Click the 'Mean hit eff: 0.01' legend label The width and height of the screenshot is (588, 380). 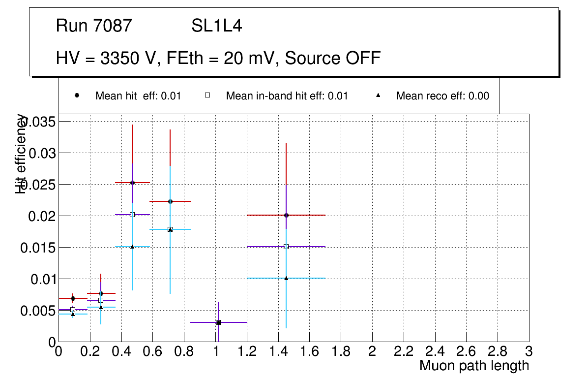pos(138,96)
